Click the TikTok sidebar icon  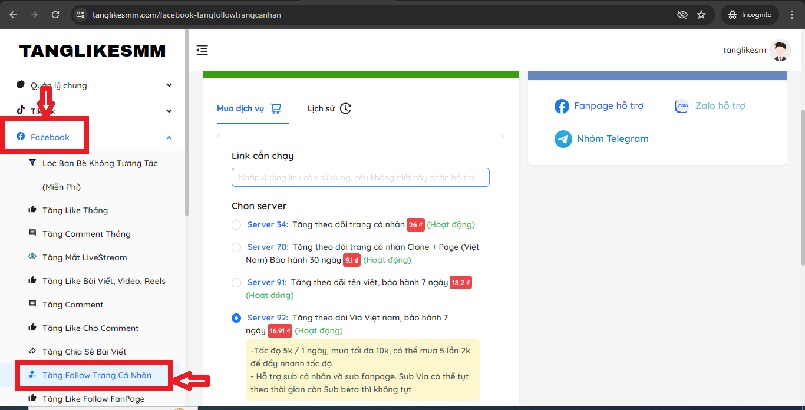tap(21, 110)
